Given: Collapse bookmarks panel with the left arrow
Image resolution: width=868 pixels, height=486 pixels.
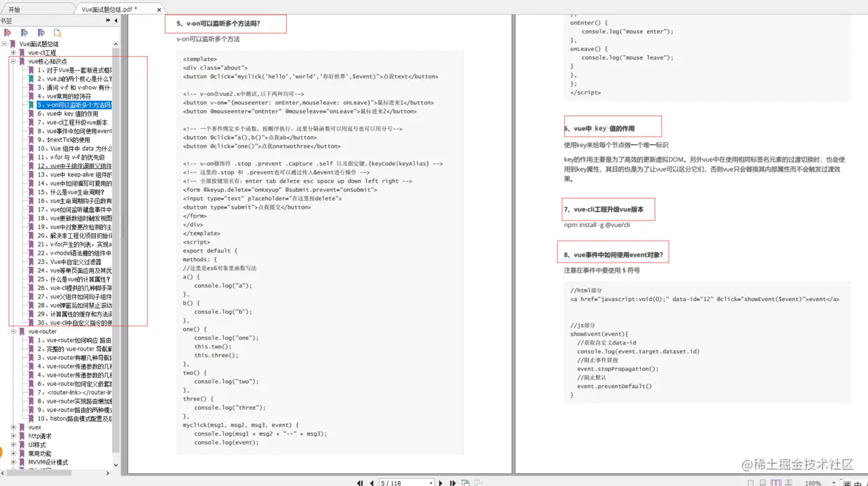Looking at the screenshot, I should pos(116,20).
